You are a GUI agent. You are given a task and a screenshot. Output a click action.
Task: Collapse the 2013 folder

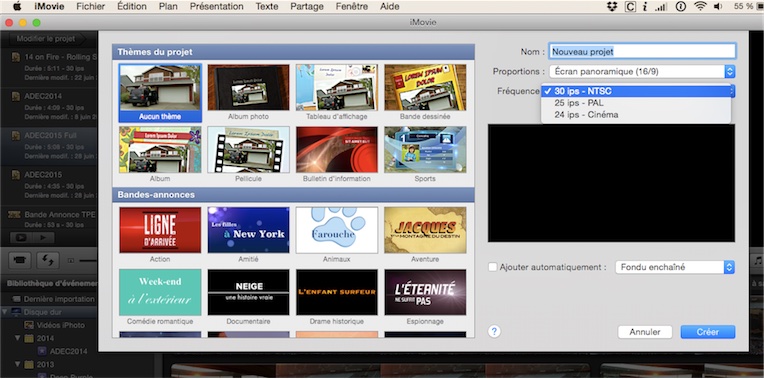coord(18,364)
